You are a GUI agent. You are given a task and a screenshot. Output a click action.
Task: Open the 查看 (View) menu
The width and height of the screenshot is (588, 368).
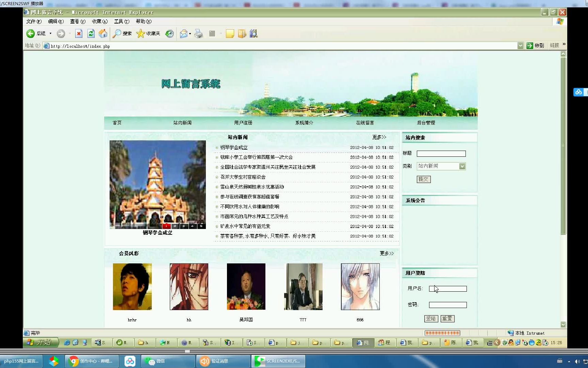click(x=78, y=21)
